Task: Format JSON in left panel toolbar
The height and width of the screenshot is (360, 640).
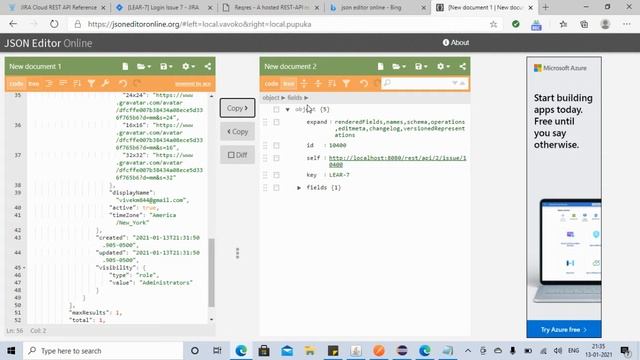Action: (49, 84)
